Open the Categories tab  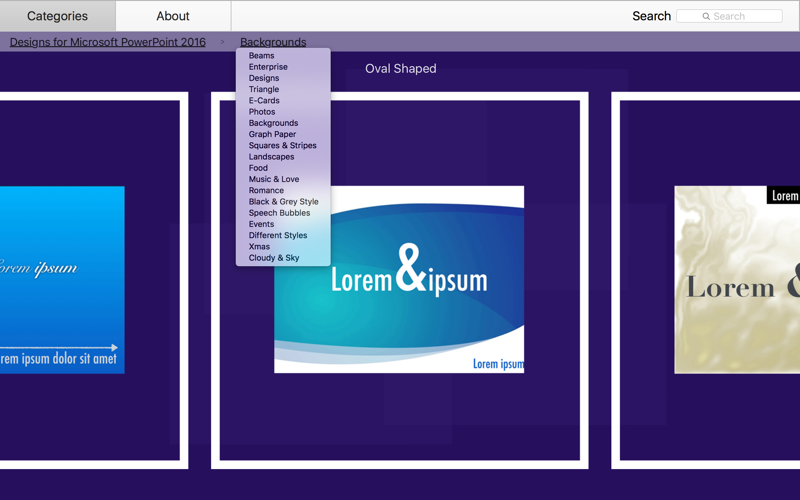58,16
